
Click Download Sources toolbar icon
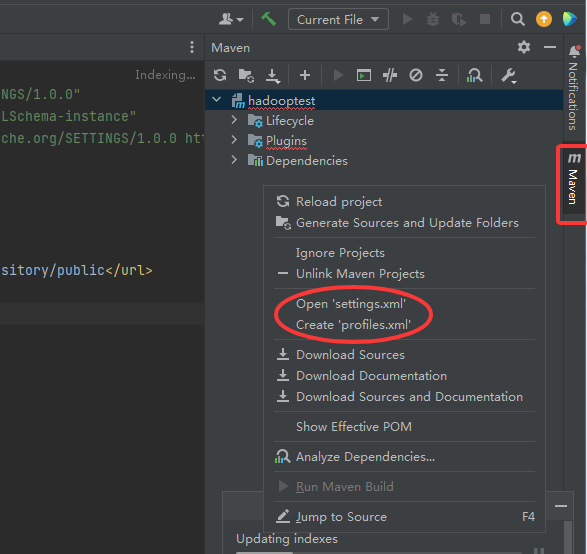(273, 75)
